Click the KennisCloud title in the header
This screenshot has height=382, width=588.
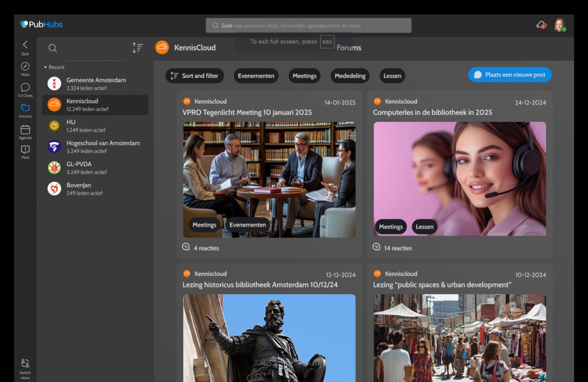coord(195,48)
